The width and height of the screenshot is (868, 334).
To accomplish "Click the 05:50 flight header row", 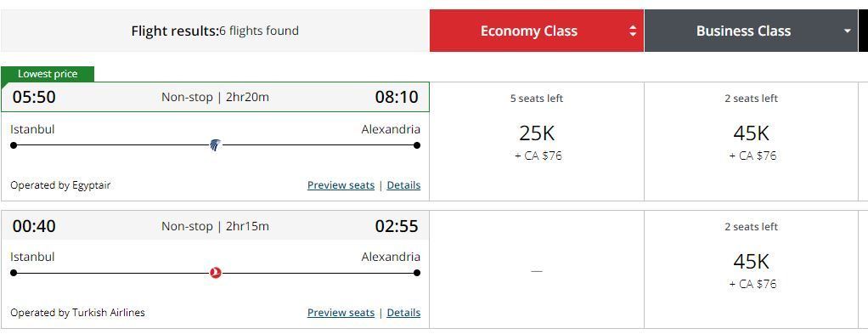I will tap(215, 97).
